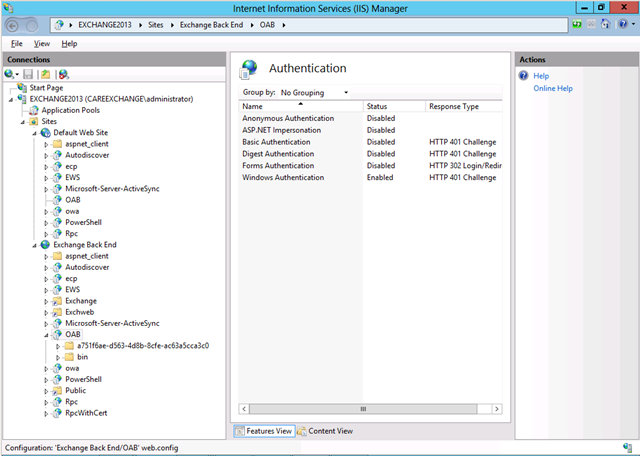Image resolution: width=640 pixels, height=456 pixels.
Task: Collapse the Exchange Back End node
Action: tap(35, 245)
